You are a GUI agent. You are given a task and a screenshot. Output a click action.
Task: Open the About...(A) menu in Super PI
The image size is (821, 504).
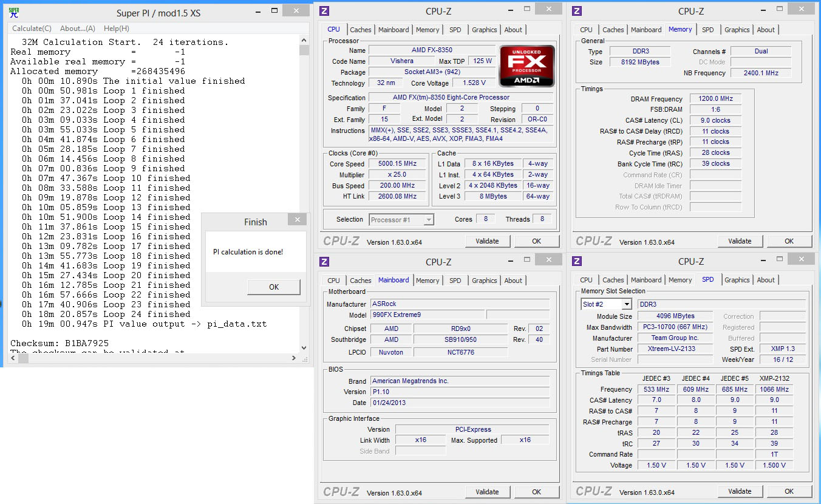pos(78,29)
